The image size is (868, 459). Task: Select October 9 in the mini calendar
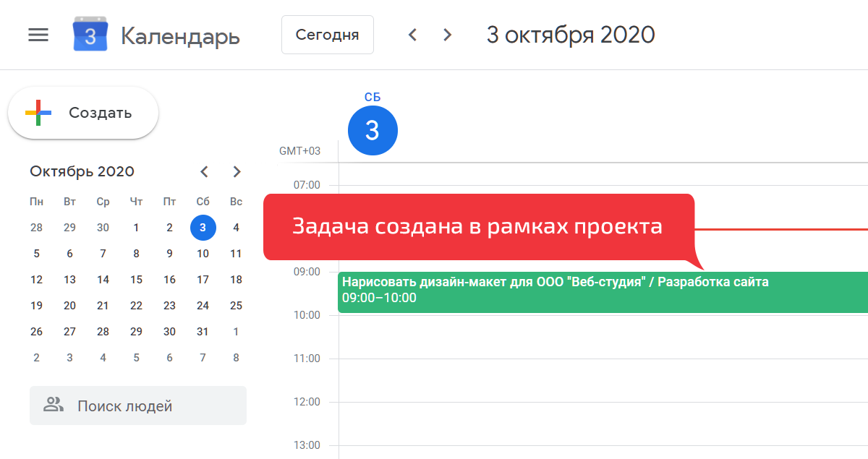(x=169, y=254)
